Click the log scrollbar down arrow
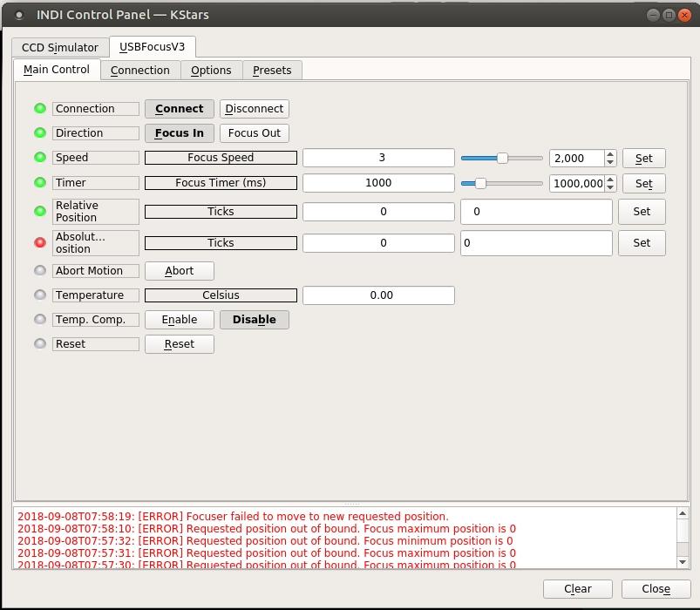 tap(683, 562)
